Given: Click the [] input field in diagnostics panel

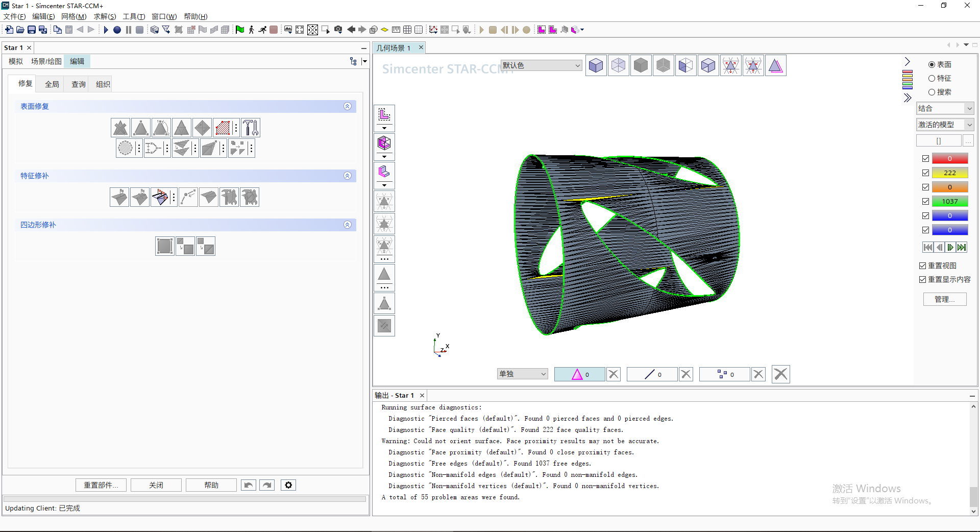Looking at the screenshot, I should 939,141.
